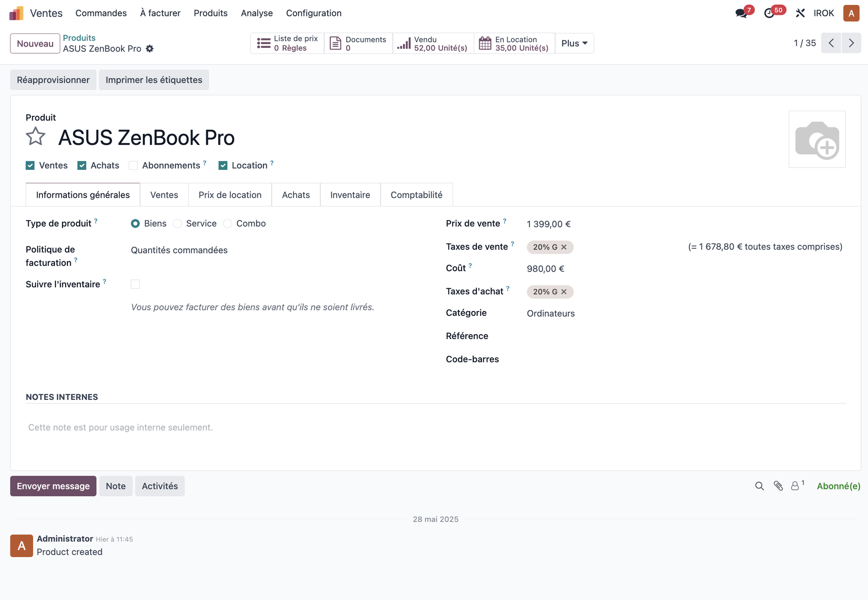Image resolution: width=868 pixels, height=600 pixels.
Task: Open the discussion messages icon
Action: (741, 13)
